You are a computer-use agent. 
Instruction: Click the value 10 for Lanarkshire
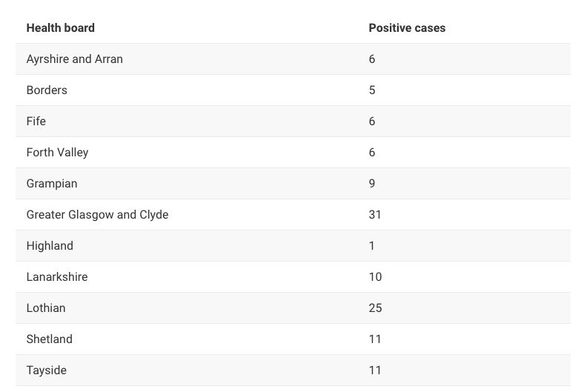coord(375,277)
